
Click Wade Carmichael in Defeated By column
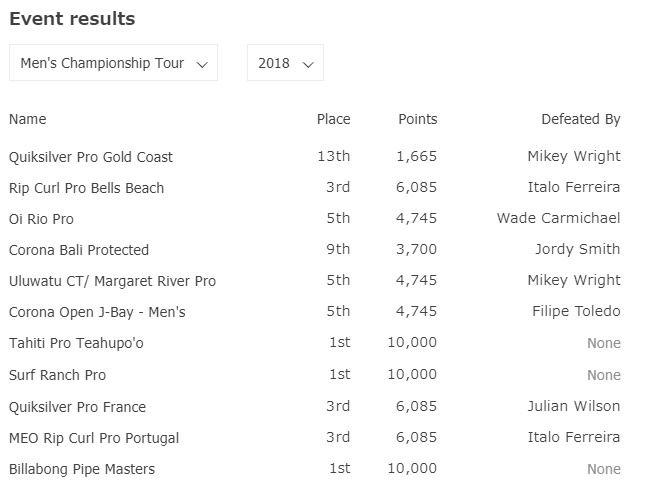point(558,218)
